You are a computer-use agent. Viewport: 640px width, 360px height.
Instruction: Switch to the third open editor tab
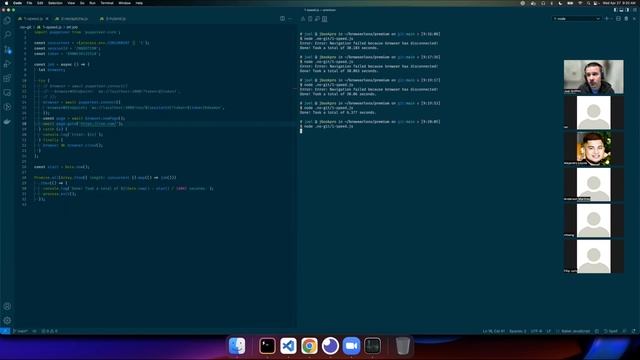[x=114, y=19]
